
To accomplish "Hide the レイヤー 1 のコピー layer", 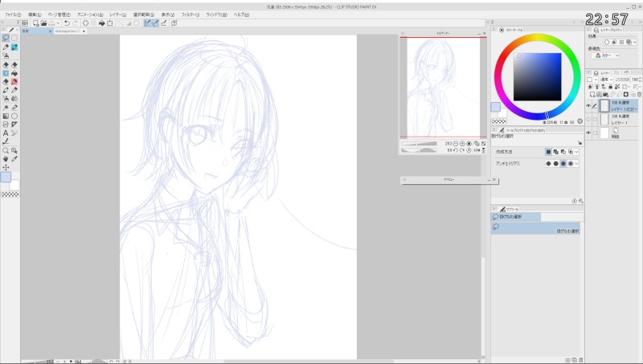I will point(588,106).
